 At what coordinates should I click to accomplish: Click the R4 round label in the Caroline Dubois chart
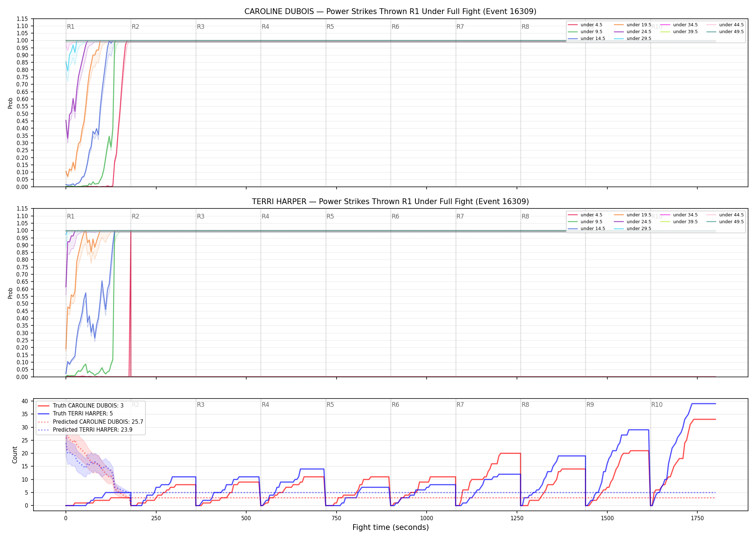[x=265, y=27]
